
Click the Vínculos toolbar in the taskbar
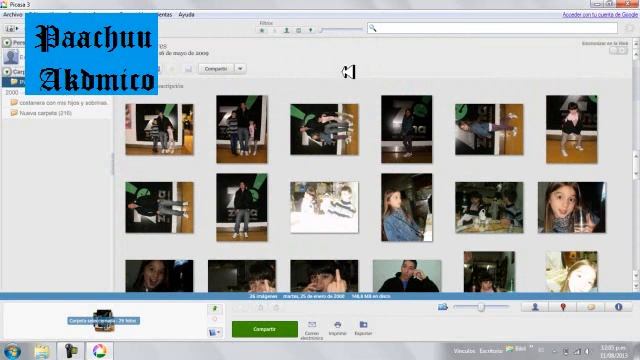464,351
